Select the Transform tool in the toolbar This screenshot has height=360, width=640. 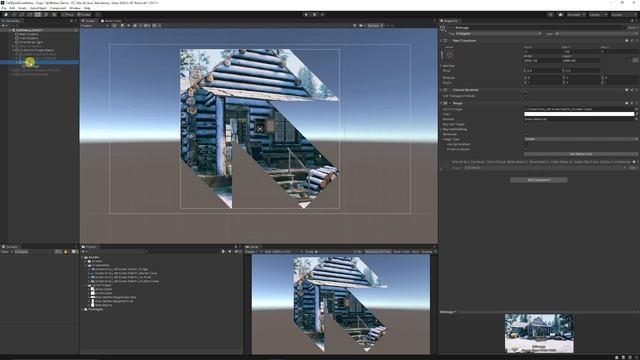coord(45,15)
